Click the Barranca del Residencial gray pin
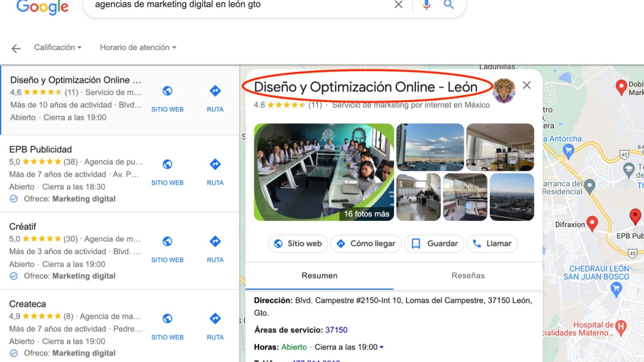 pos(590,187)
